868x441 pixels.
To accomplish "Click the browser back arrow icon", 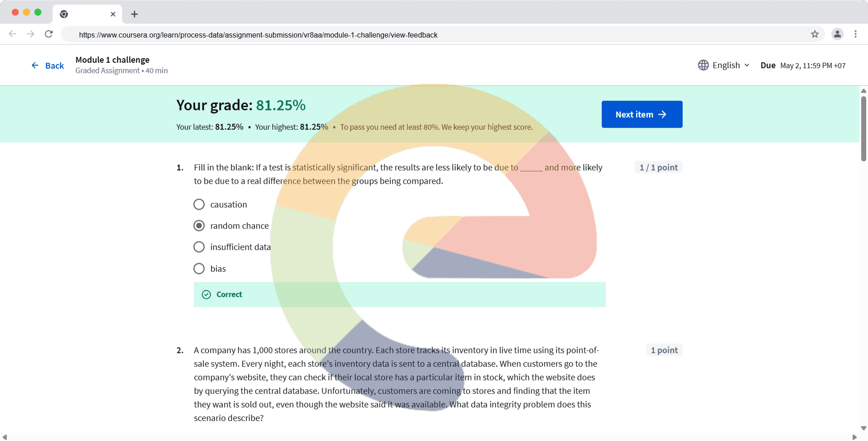I will 13,34.
